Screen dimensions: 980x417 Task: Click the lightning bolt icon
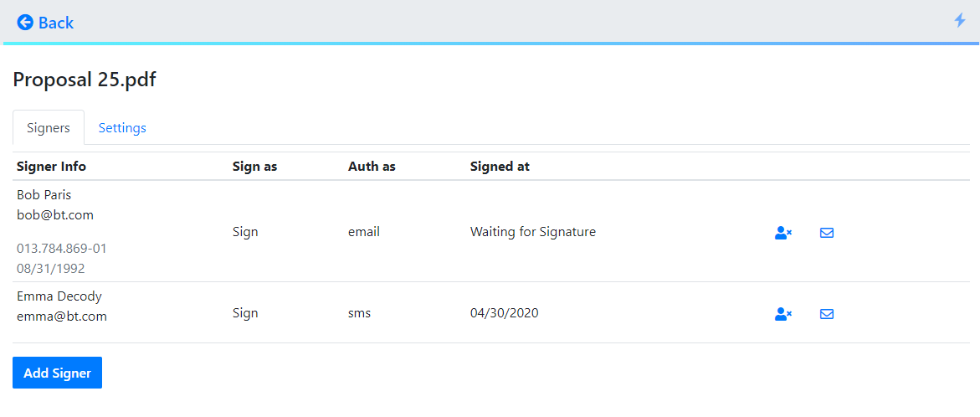click(960, 20)
